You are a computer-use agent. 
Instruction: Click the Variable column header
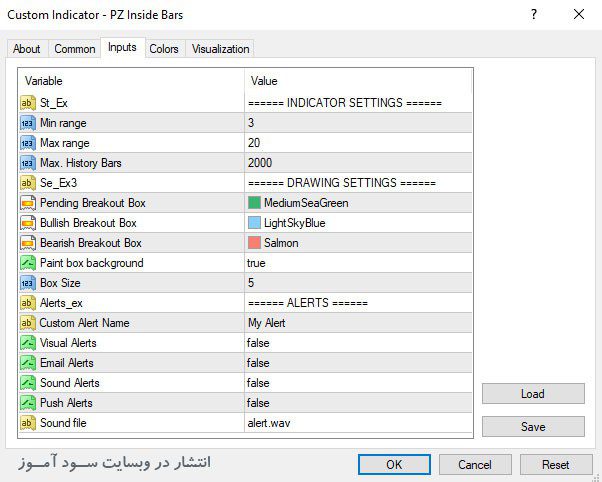click(131, 81)
